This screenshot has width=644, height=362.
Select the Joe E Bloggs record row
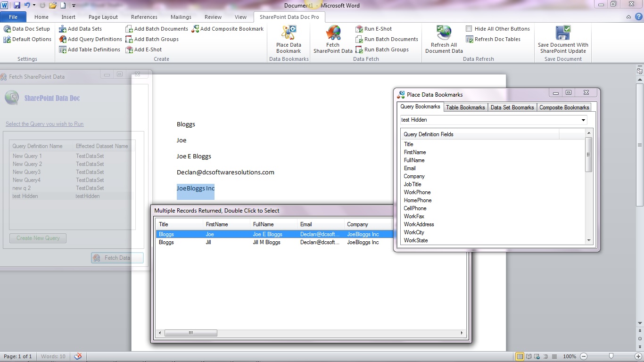click(274, 234)
